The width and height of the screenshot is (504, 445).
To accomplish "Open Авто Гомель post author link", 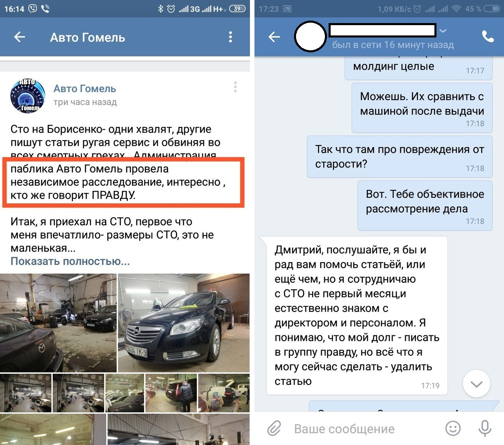I will (85, 89).
